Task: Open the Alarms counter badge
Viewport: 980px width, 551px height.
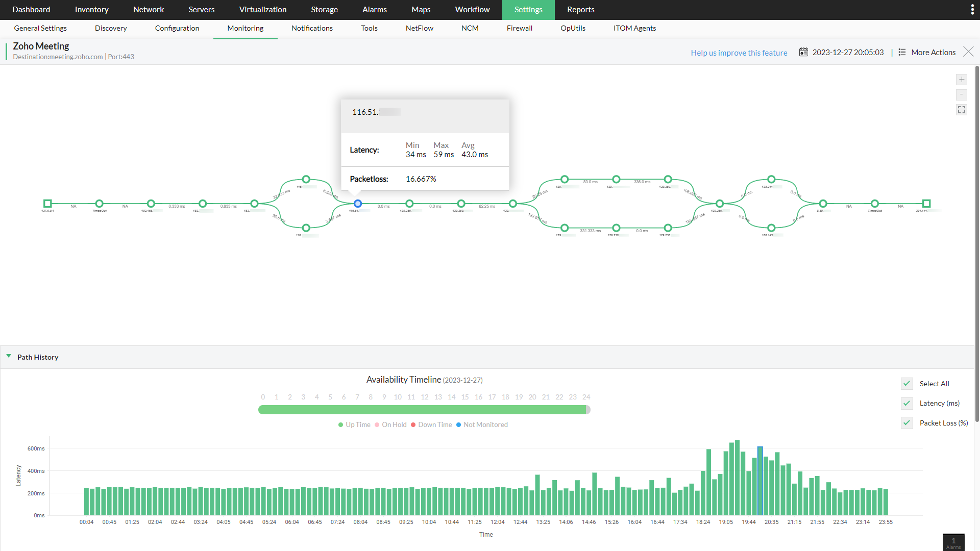Action: point(953,542)
